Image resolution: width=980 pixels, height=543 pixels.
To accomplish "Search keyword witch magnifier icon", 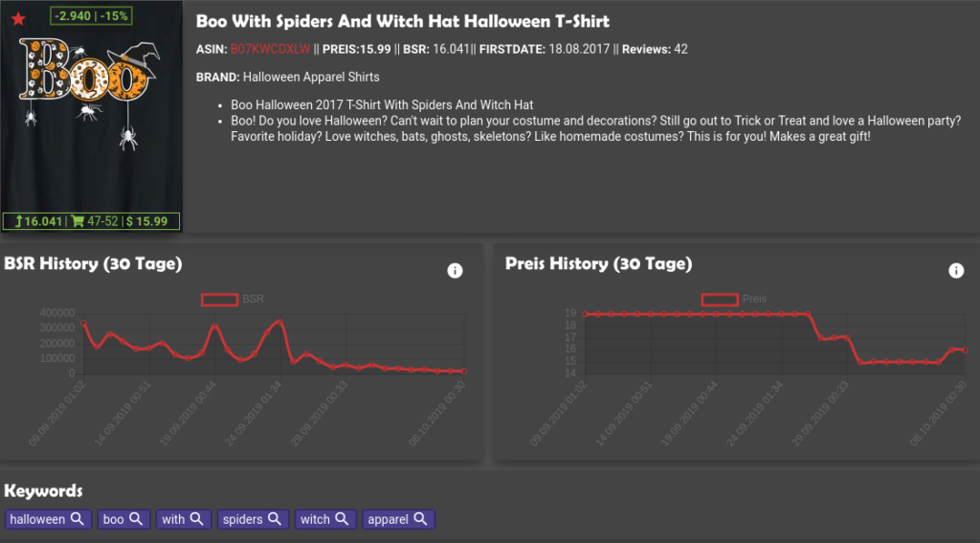I will click(x=342, y=519).
